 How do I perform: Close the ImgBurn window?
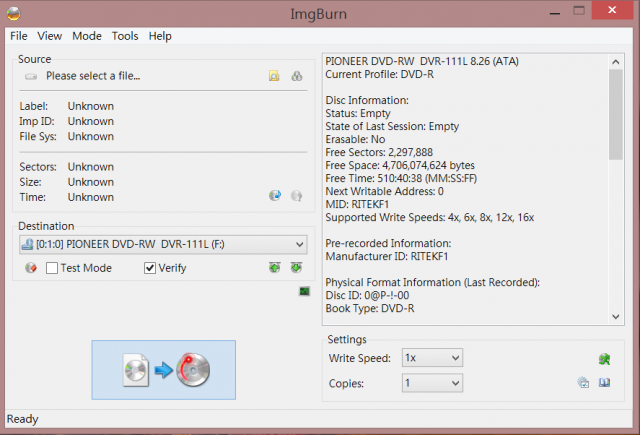(612, 10)
